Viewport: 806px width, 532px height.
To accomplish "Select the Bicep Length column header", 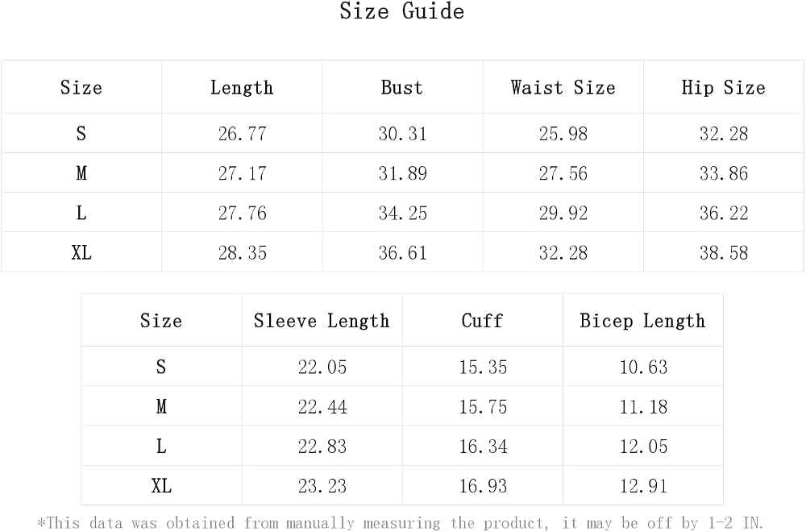I will (642, 322).
